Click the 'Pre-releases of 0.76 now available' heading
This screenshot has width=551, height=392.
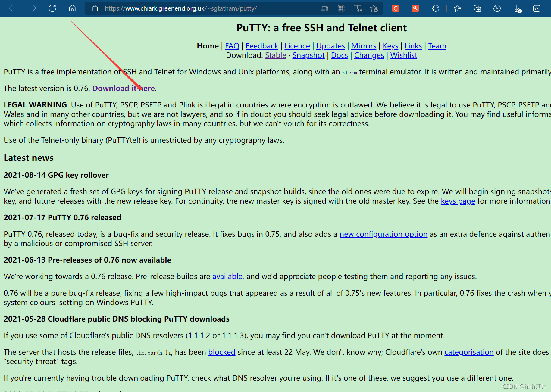[109, 260]
